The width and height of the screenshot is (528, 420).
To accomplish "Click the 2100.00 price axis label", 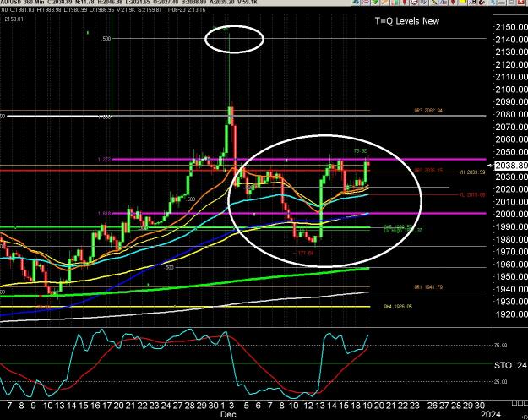I will [511, 90].
